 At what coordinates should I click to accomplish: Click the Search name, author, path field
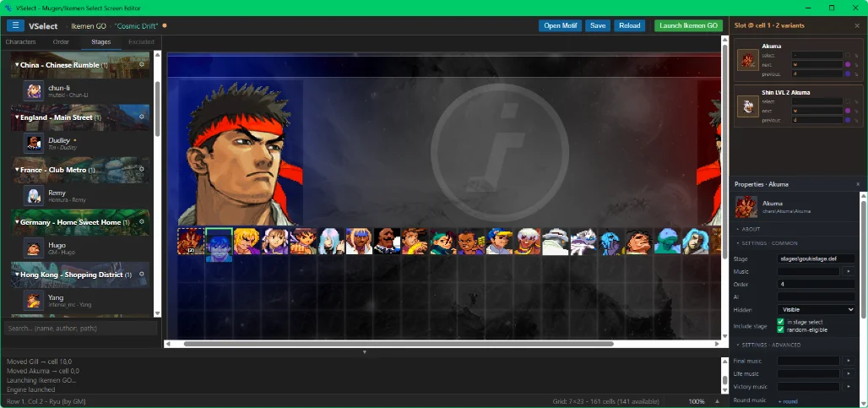coord(81,329)
